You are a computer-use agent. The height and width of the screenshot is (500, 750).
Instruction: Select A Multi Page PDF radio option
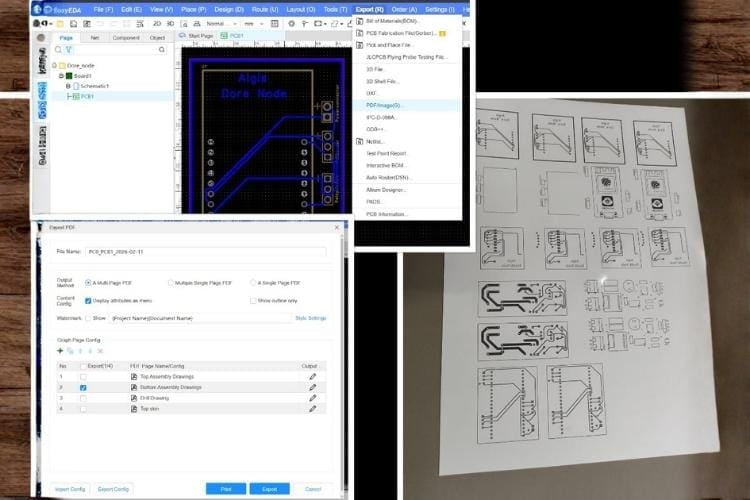click(88, 283)
